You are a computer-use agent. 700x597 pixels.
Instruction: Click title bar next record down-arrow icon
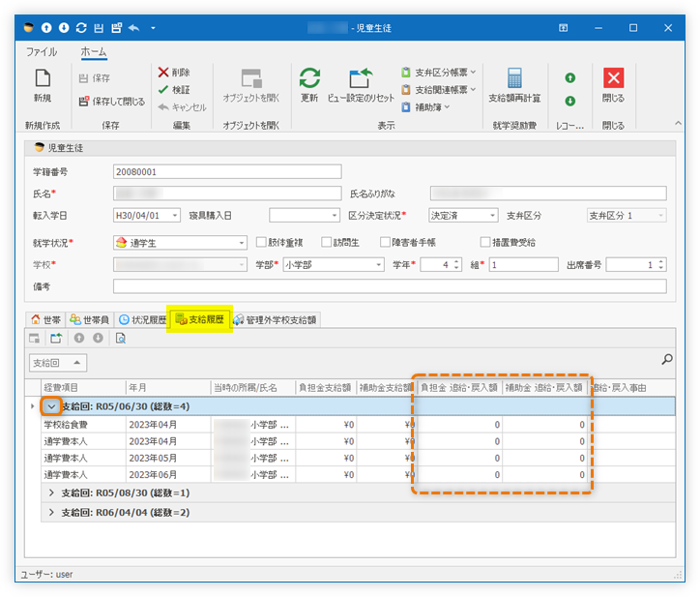click(x=64, y=28)
